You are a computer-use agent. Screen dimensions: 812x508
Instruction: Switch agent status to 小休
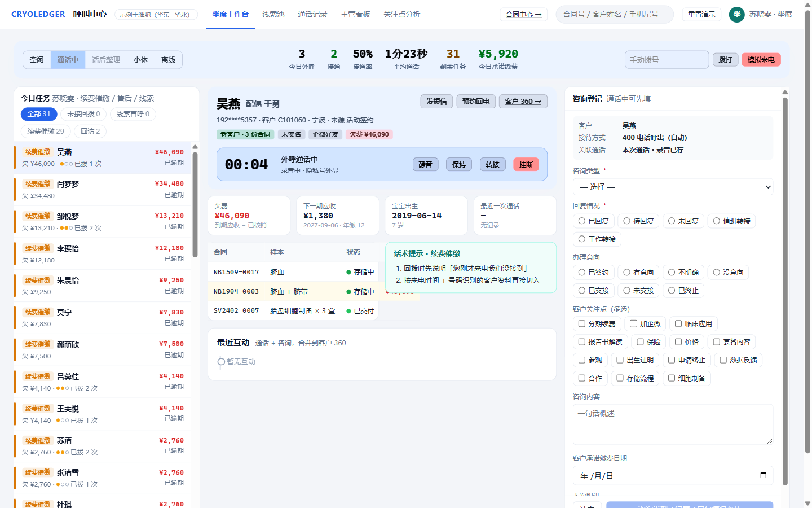[141, 60]
